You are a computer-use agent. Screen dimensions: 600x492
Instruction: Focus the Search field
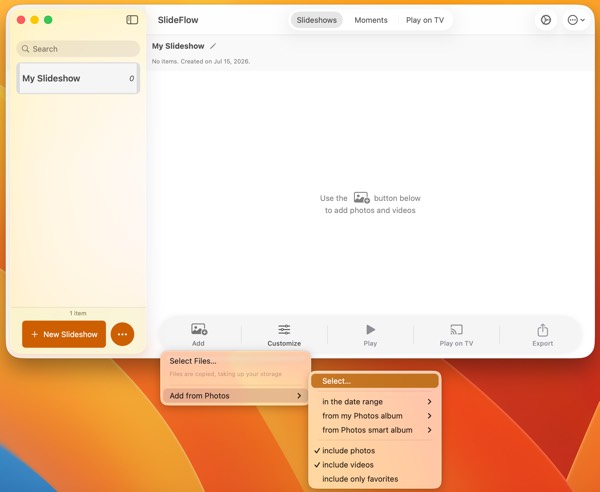tap(78, 49)
